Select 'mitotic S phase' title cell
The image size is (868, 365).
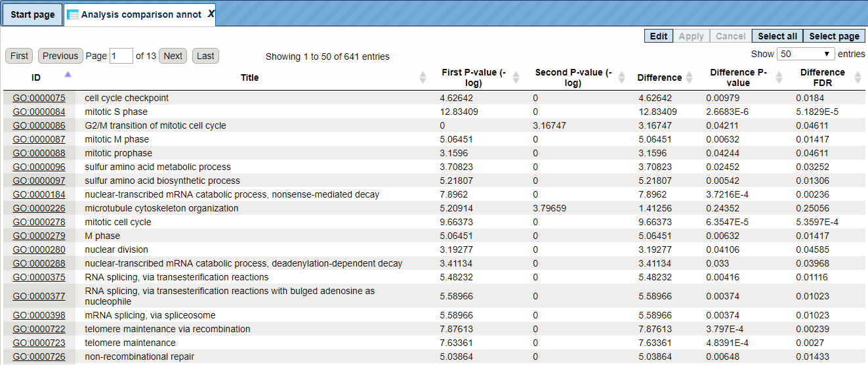pyautogui.click(x=116, y=112)
